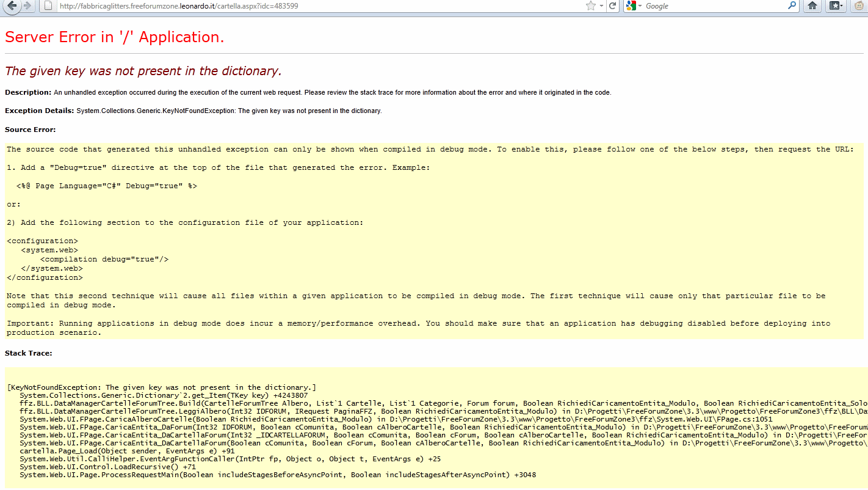Screen dimensions: 868x490
Task: Click the browser Back arrow button
Action: point(12,6)
